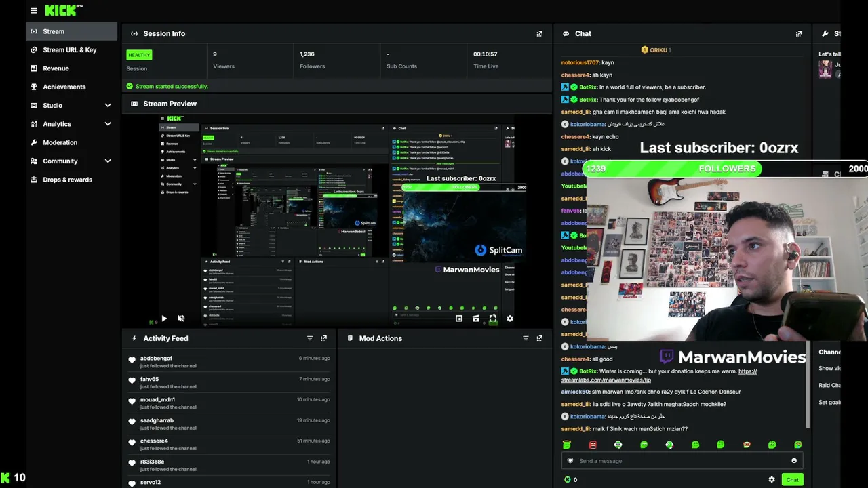The height and width of the screenshot is (488, 868).
Task: Pop out the Mod Actions panel
Action: 540,338
